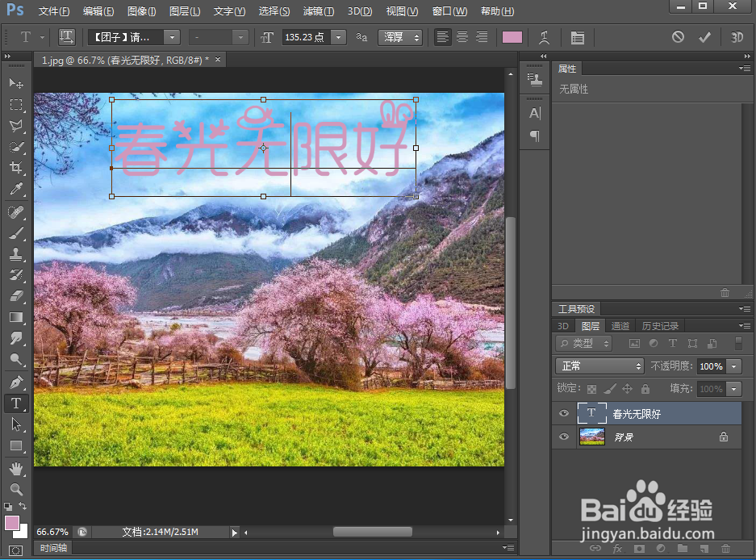Viewport: 756px width, 560px height.
Task: Commit current text edits checkmark
Action: [x=704, y=36]
